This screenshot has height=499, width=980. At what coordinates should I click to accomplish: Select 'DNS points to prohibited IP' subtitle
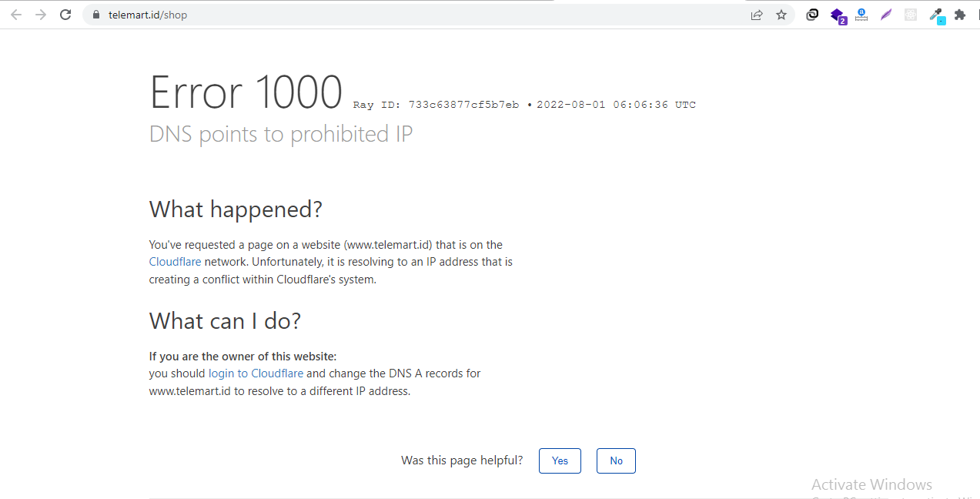point(281,134)
